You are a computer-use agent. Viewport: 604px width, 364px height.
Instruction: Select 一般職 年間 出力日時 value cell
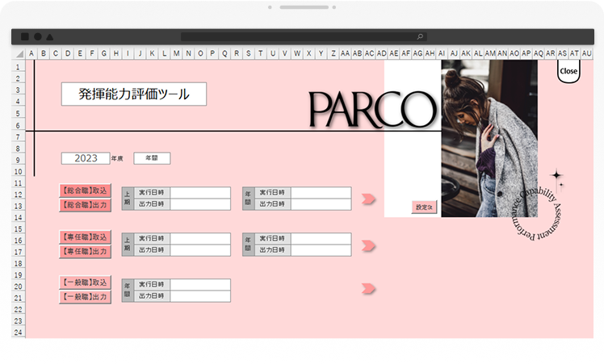click(x=200, y=296)
